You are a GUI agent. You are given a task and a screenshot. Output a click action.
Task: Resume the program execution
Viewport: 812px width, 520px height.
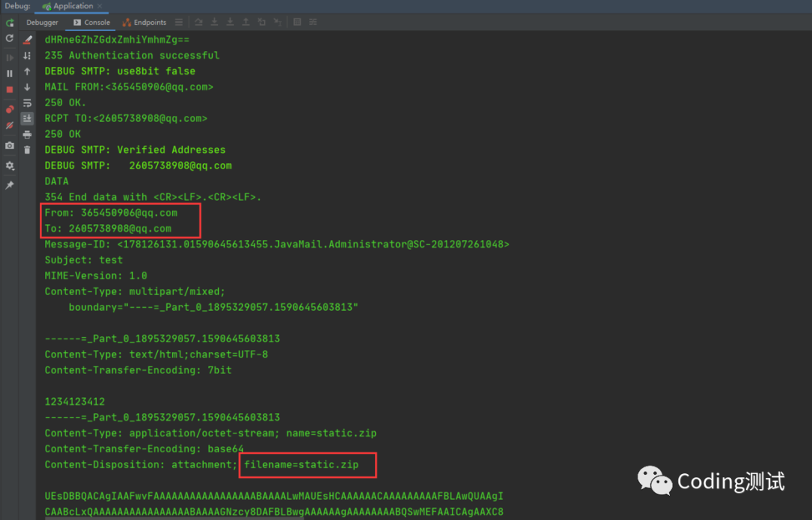pyautogui.click(x=9, y=57)
